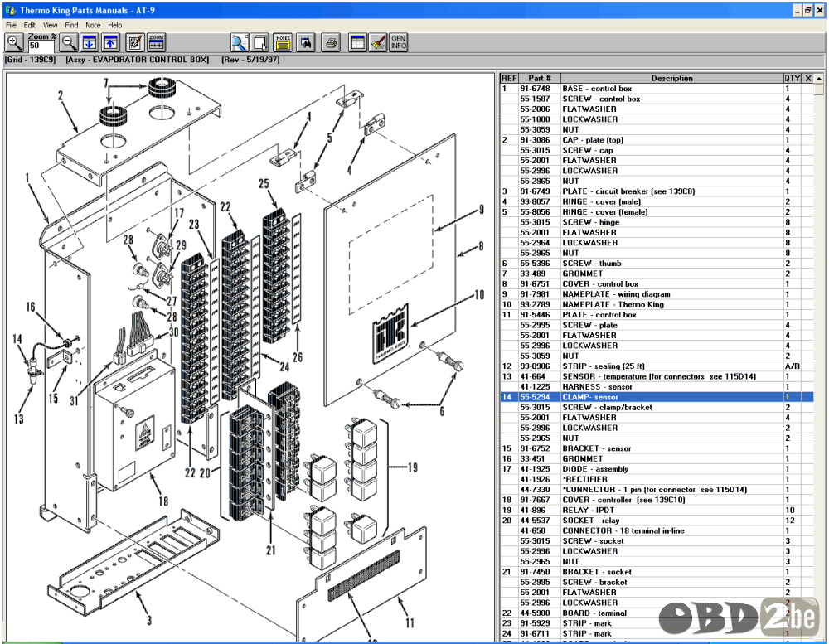Click the brush clear icon

pyautogui.click(x=378, y=42)
